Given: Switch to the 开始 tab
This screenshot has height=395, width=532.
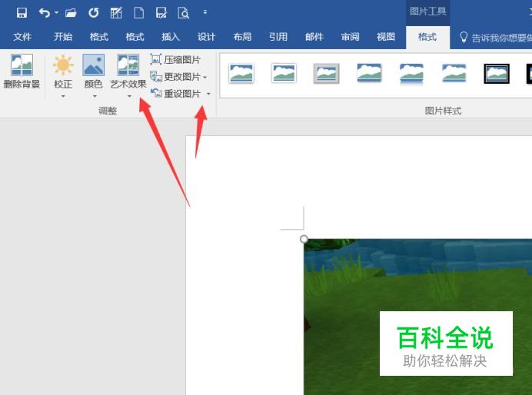Looking at the screenshot, I should 63,37.
